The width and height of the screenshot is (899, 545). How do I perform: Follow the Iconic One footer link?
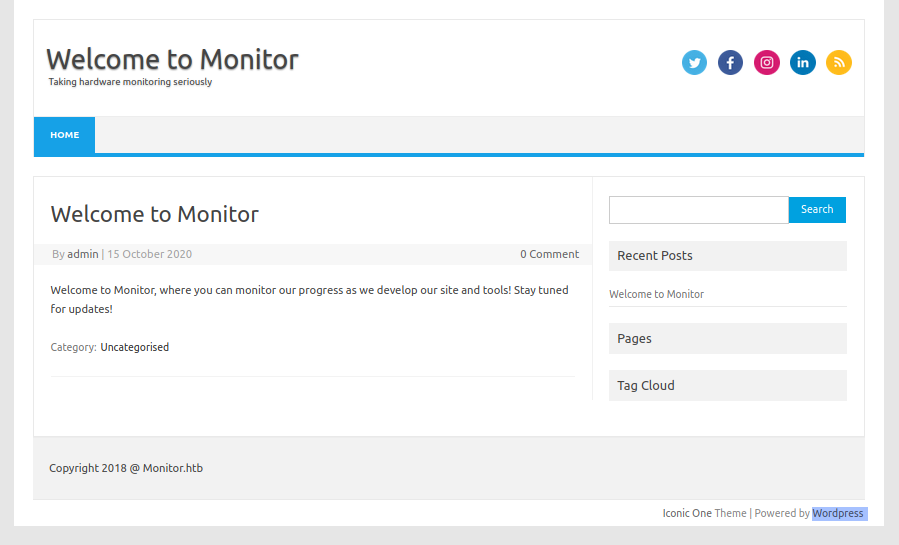tap(687, 513)
